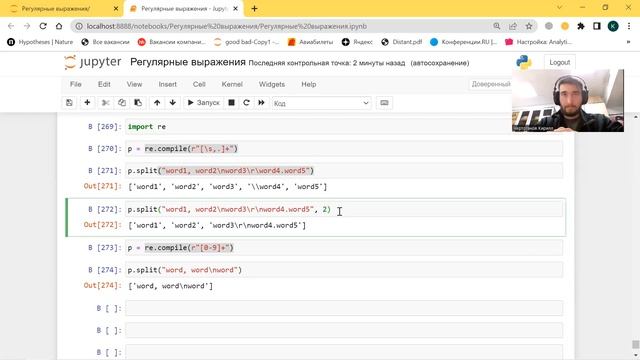
Task: Click the Jupyter logo
Action: 93,62
